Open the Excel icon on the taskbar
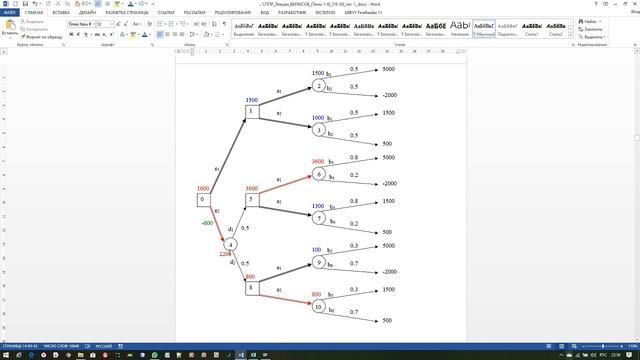 (x=253, y=355)
